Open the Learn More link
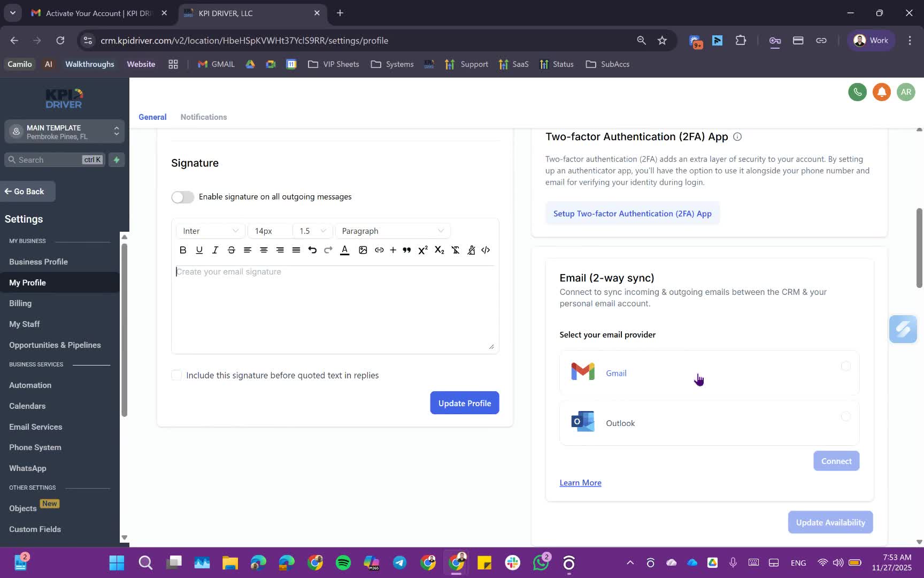Viewport: 924px width, 578px height. coord(580,483)
